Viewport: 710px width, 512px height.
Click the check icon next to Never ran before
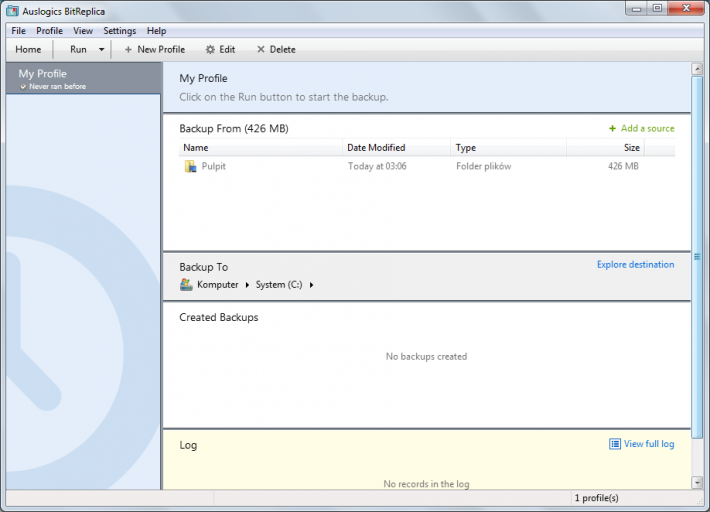pyautogui.click(x=23, y=86)
